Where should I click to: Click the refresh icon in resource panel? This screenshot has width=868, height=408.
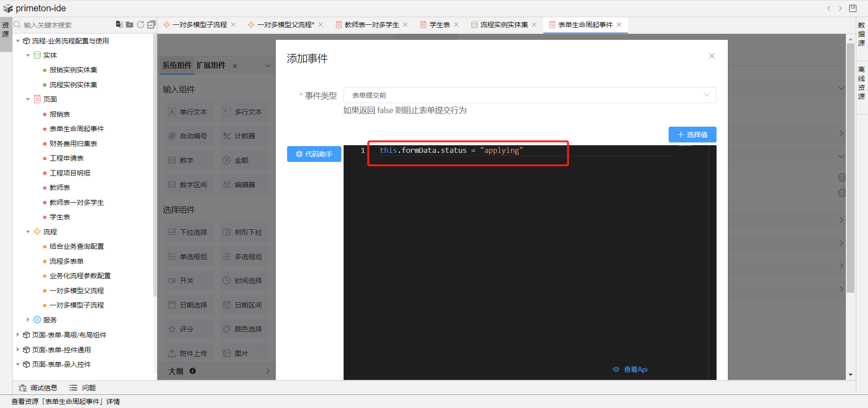tap(141, 24)
